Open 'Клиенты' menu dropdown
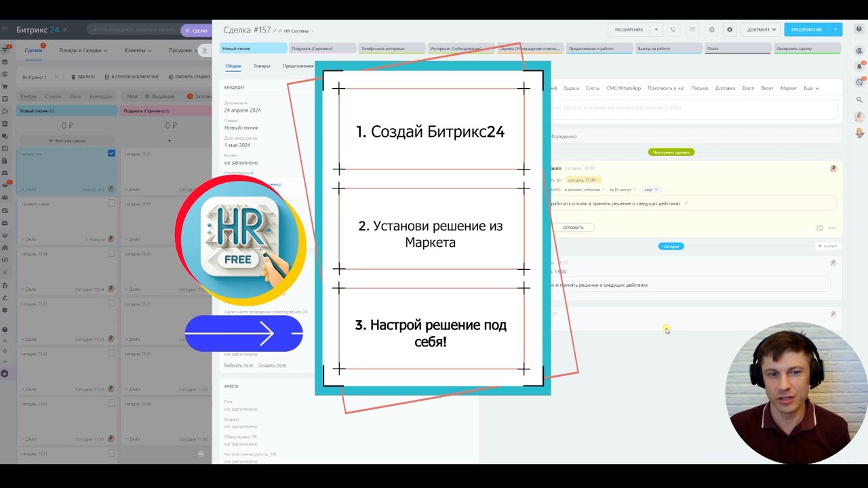Image resolution: width=868 pixels, height=488 pixels. click(138, 50)
